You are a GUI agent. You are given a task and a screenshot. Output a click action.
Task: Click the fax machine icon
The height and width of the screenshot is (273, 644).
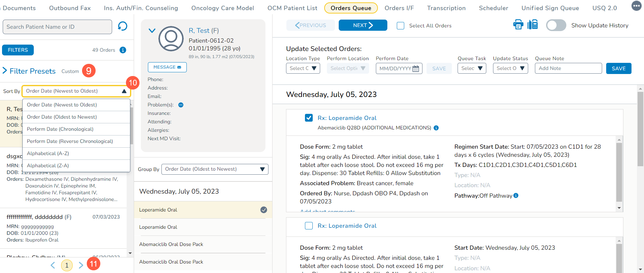click(533, 25)
